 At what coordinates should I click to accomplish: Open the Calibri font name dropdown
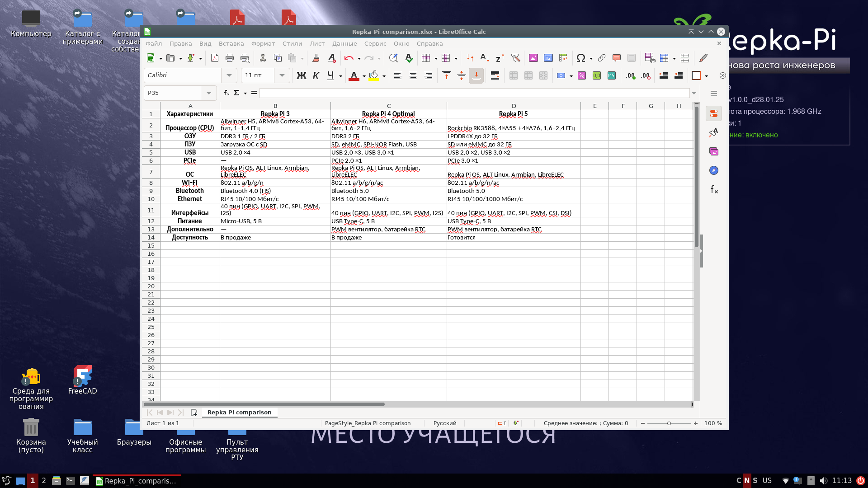coord(230,75)
